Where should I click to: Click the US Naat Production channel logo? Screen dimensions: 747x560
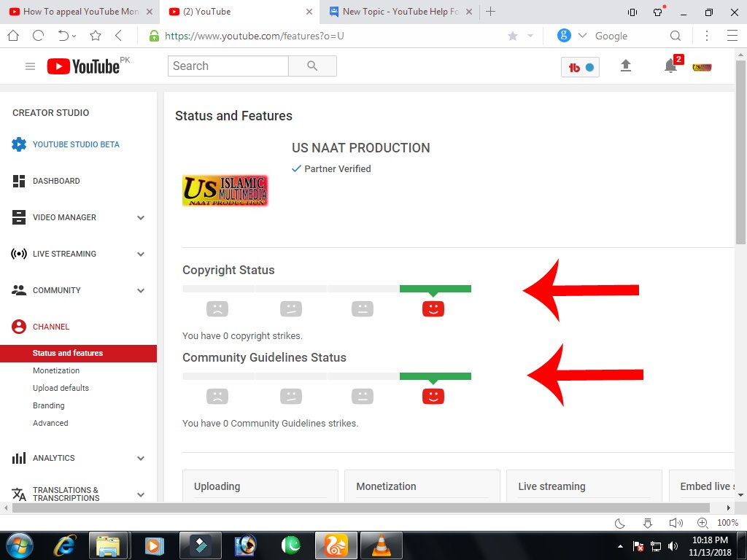pos(225,191)
